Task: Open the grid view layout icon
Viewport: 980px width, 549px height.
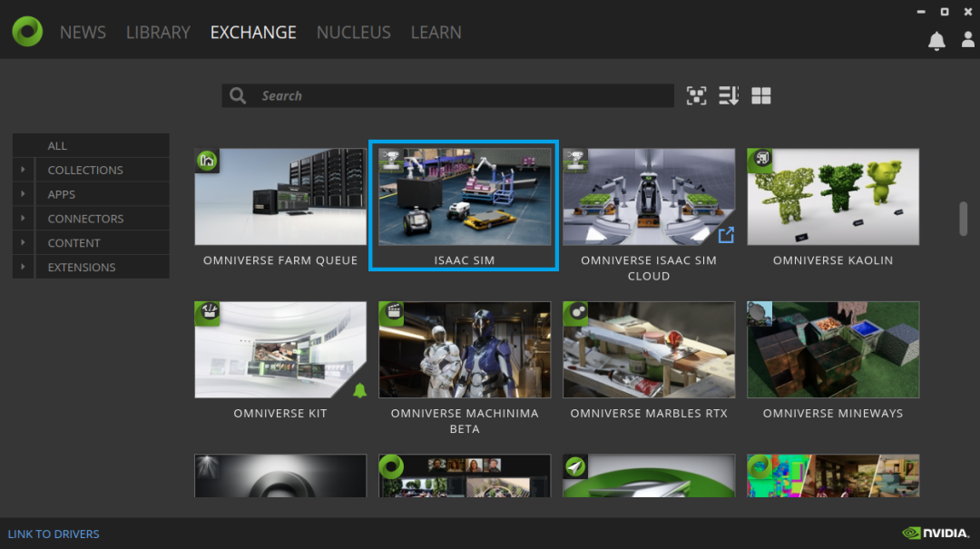Action: (760, 95)
